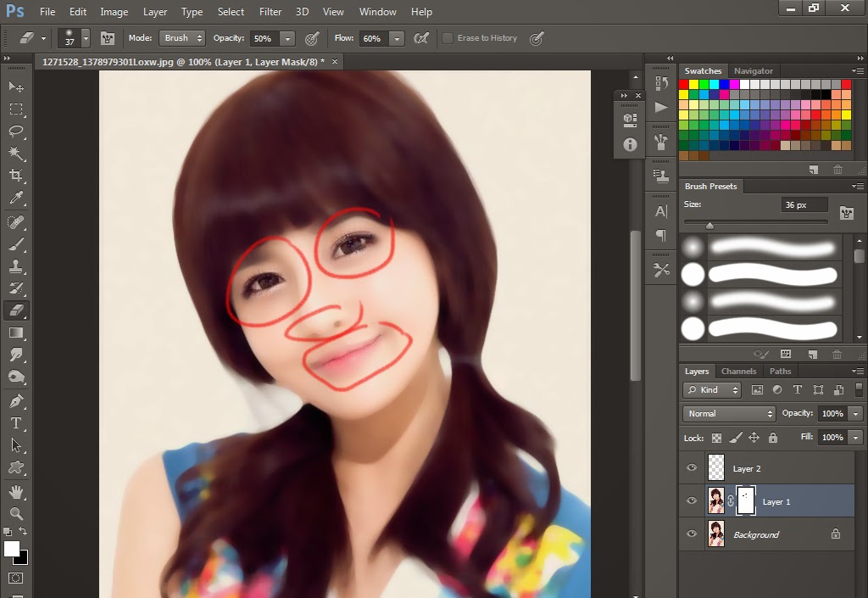
Task: Toggle visibility of the Background layer
Action: point(692,534)
